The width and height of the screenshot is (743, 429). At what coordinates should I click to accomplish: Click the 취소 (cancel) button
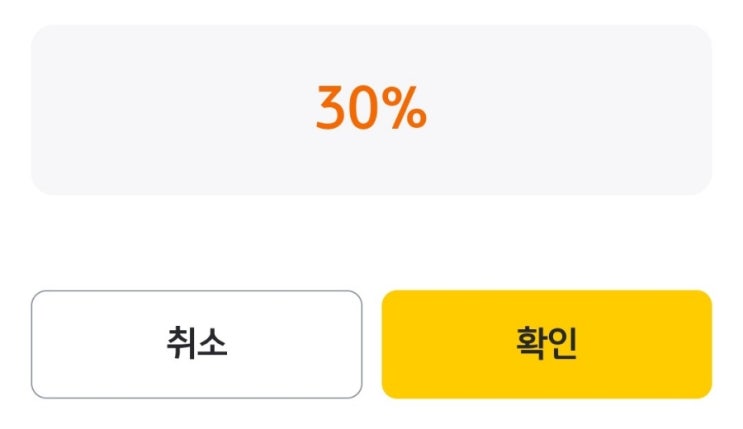tap(196, 344)
